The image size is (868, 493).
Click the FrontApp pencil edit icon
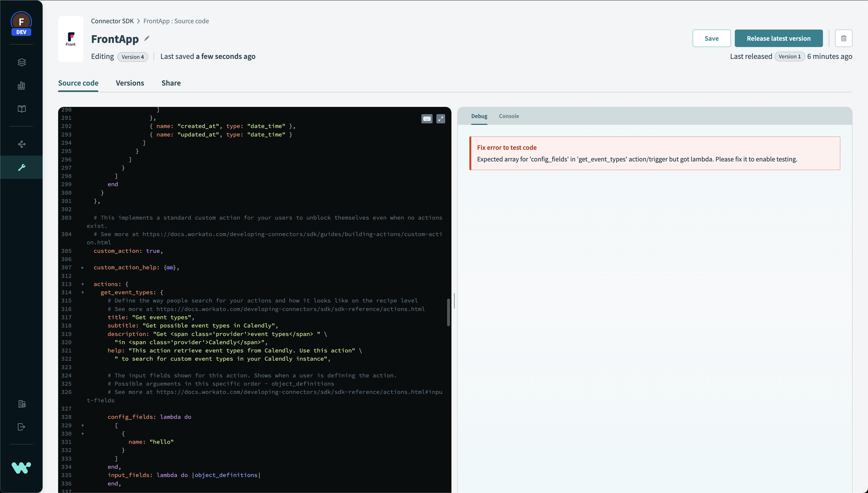[x=147, y=39]
